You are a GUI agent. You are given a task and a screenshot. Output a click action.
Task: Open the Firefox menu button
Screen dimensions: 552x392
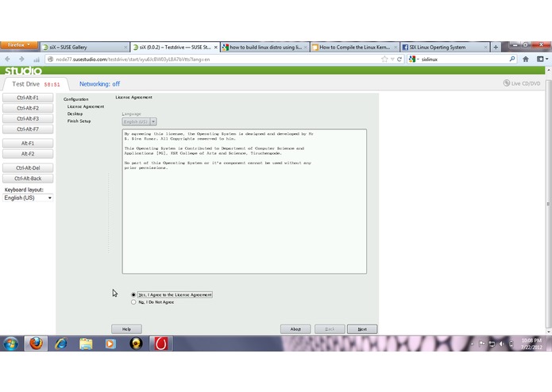(19, 45)
